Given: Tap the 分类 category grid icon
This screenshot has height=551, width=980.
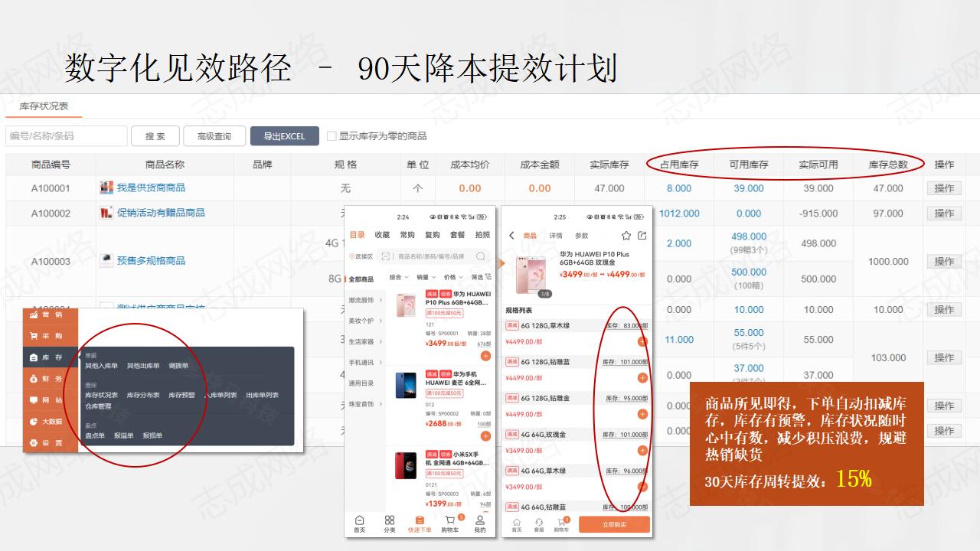Looking at the screenshot, I should [390, 520].
